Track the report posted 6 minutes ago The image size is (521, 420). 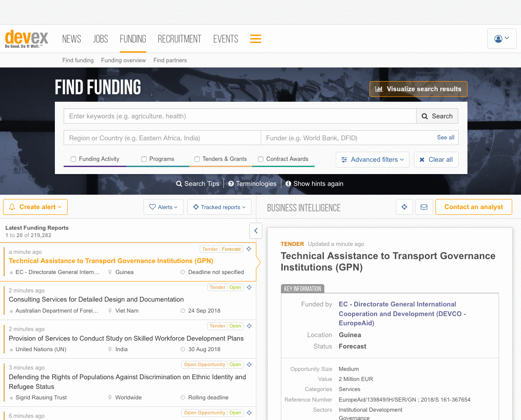pyautogui.click(x=249, y=413)
